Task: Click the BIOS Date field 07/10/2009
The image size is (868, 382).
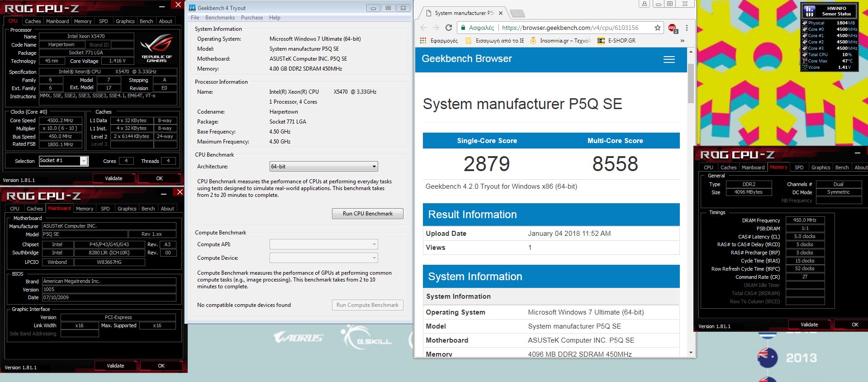Action: coord(109,297)
